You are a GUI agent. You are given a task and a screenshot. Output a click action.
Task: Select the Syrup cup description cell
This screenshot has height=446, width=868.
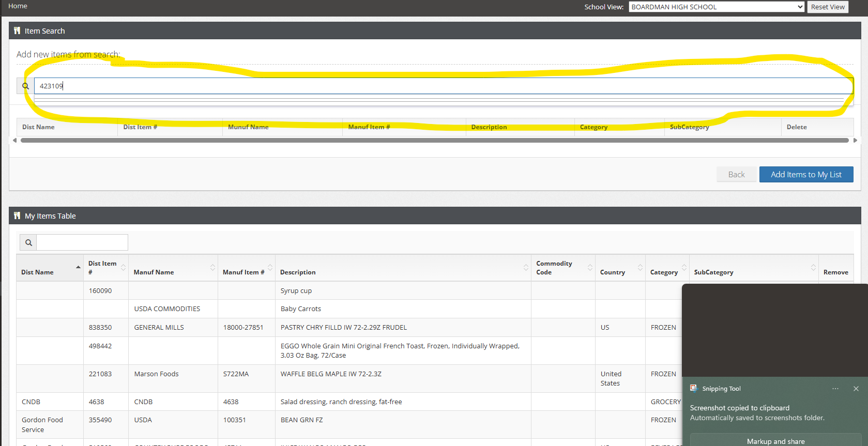coord(403,290)
